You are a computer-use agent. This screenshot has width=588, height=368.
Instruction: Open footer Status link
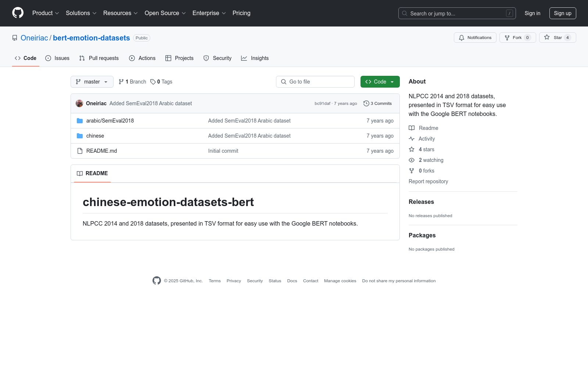(x=275, y=281)
